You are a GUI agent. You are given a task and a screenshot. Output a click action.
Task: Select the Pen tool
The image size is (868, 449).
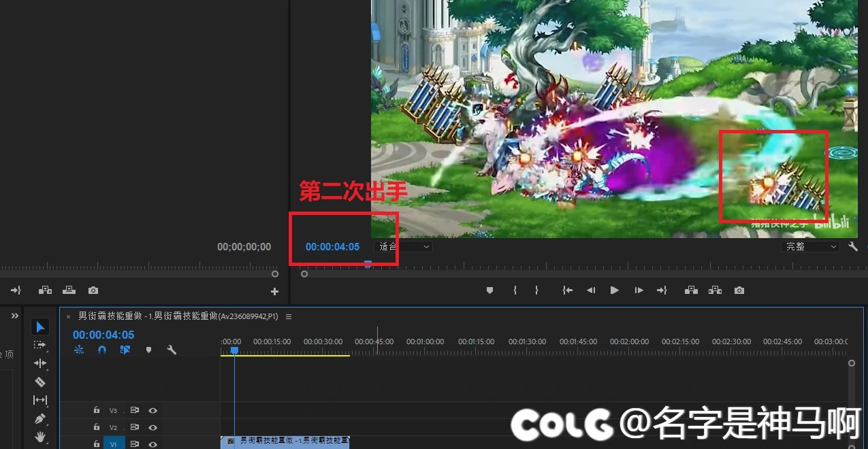[40, 418]
